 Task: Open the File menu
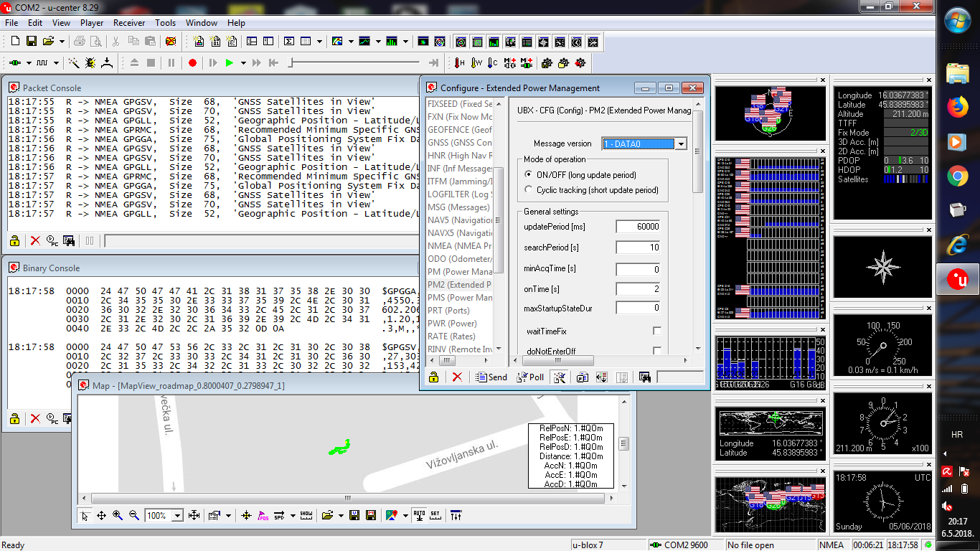(x=11, y=23)
